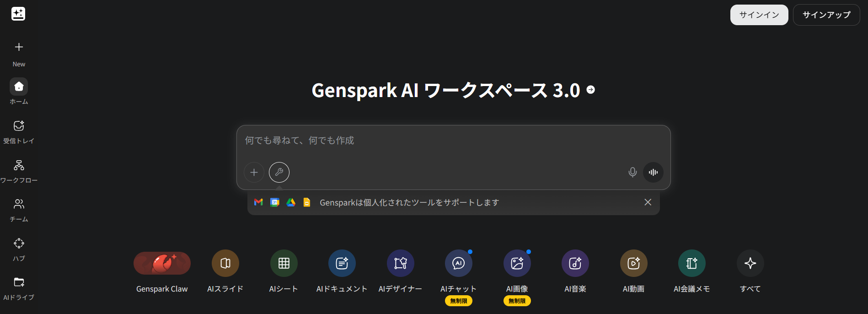Click the arrow icon beside the 3.0 heading
The height and width of the screenshot is (314, 868).
click(591, 90)
